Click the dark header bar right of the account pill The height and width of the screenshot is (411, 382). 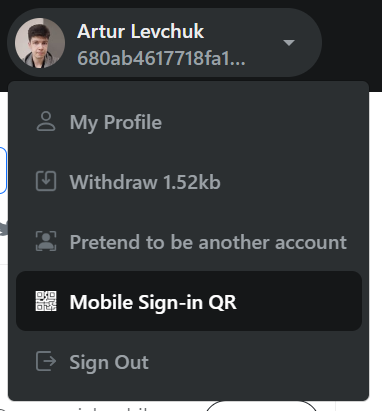coord(352,43)
